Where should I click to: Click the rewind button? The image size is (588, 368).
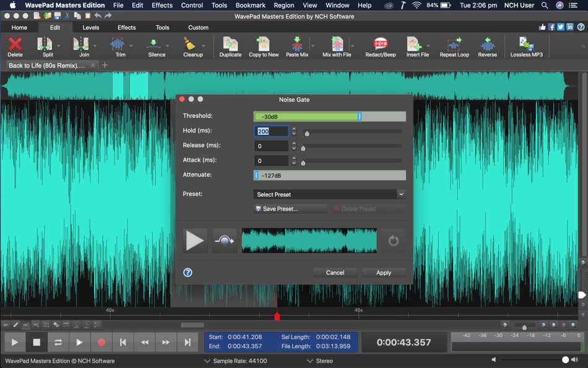(x=144, y=342)
